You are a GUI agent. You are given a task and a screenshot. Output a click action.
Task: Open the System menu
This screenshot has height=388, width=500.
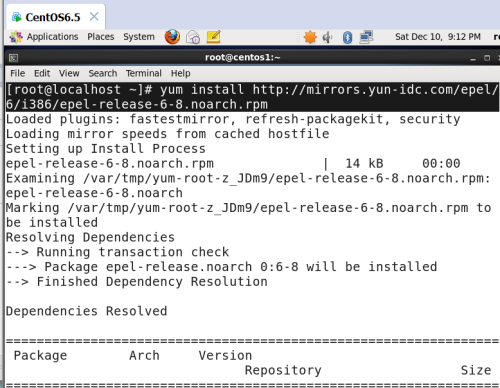pos(139,37)
